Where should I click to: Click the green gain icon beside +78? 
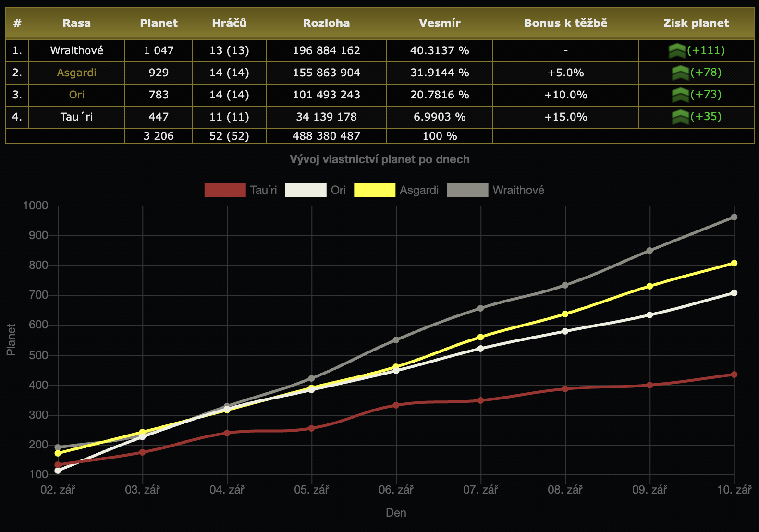(x=680, y=73)
